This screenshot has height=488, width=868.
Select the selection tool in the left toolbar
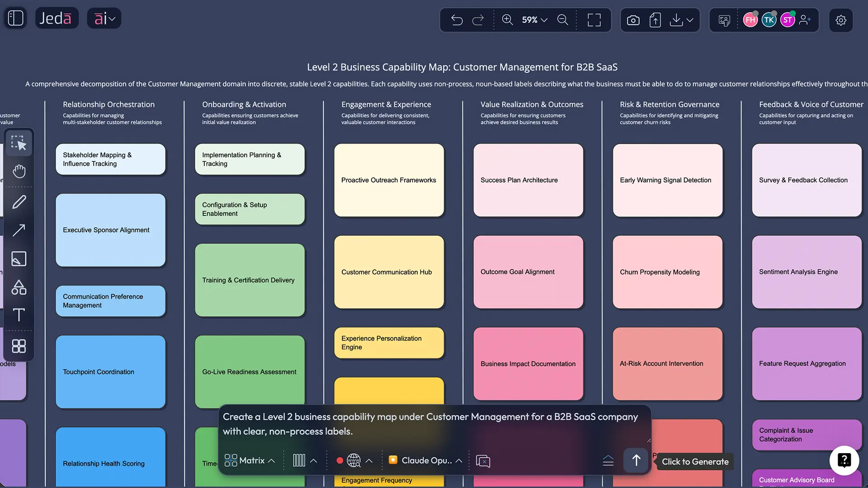point(19,143)
